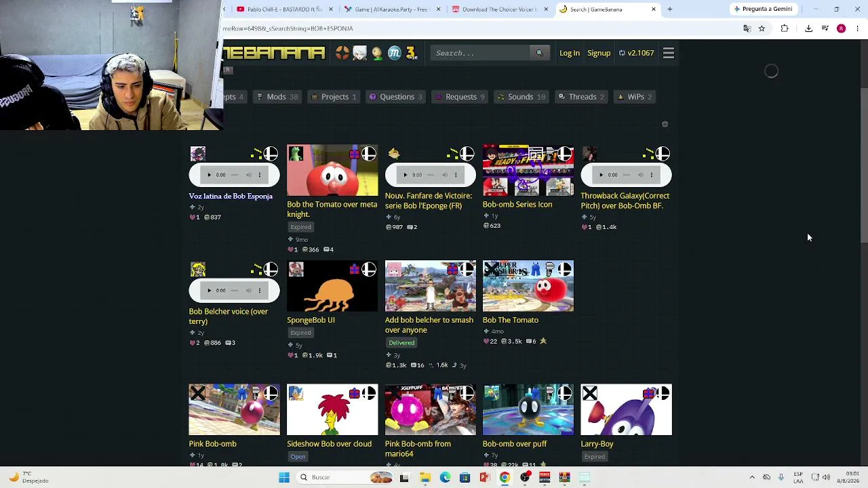Open PowerPoint from the taskbar
868x488 pixels.
pyautogui.click(x=485, y=477)
